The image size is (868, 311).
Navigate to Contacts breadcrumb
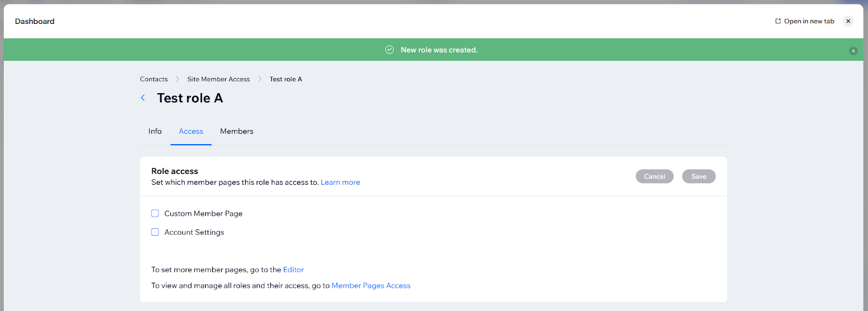click(154, 79)
